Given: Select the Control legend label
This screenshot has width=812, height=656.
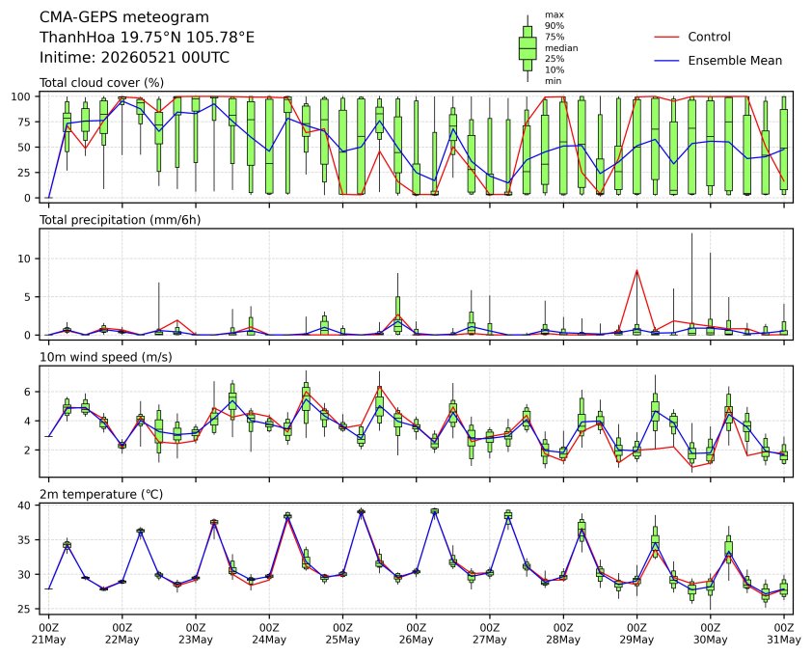Looking at the screenshot, I should pyautogui.click(x=709, y=37).
